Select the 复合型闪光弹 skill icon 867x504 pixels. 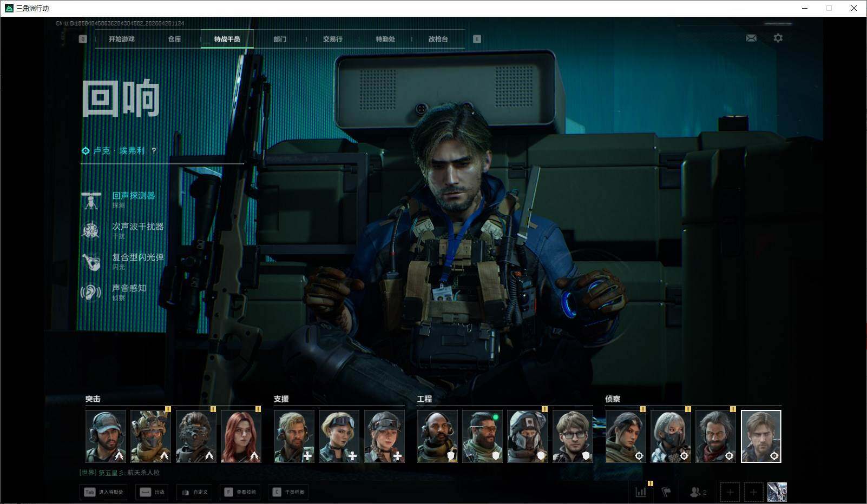(91, 262)
